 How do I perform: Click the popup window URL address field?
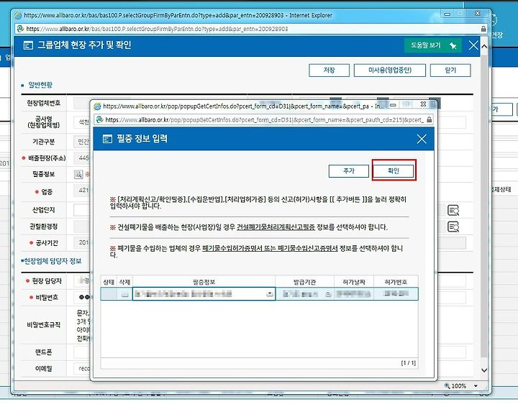click(264, 119)
